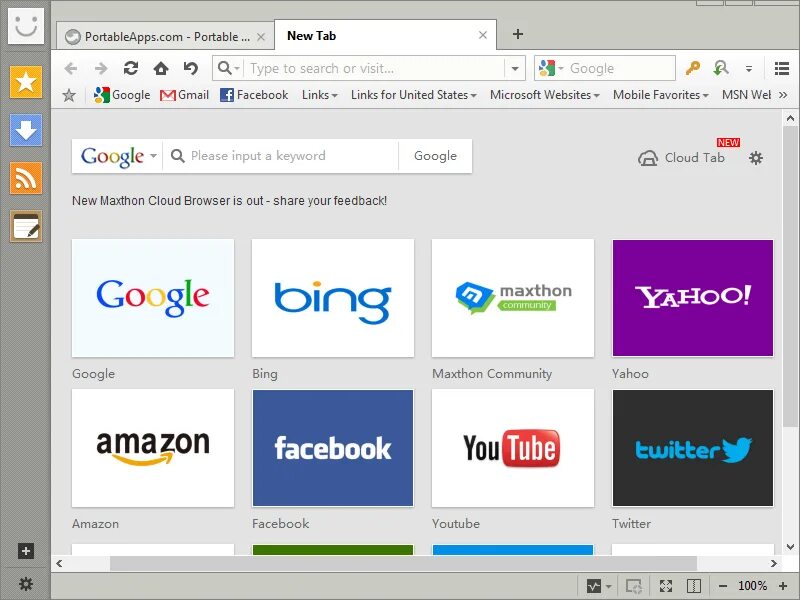Toggle night mode in the status bar
Screen dimensions: 800x600
(x=596, y=586)
